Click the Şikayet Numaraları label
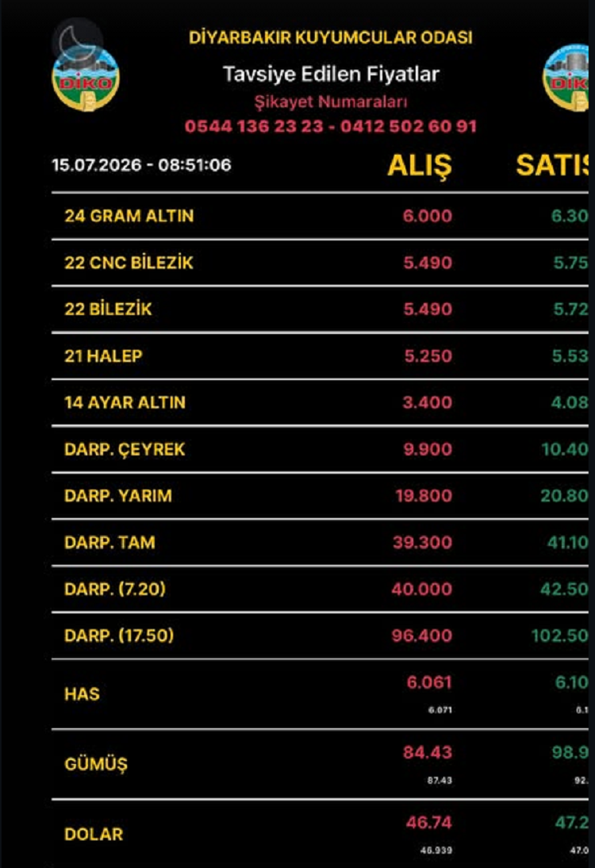This screenshot has height=868, width=595. 331,102
